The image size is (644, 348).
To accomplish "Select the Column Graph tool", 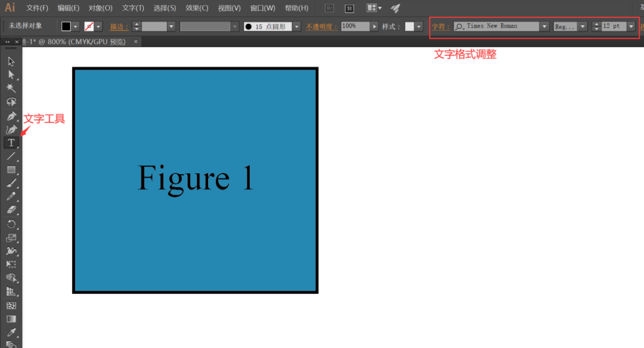I will point(11,292).
